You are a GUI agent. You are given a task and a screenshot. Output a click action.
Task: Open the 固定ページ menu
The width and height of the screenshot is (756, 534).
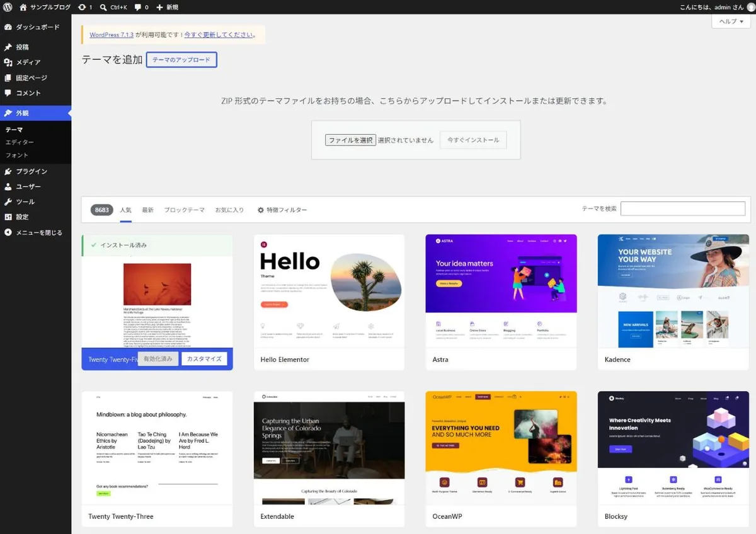point(35,77)
